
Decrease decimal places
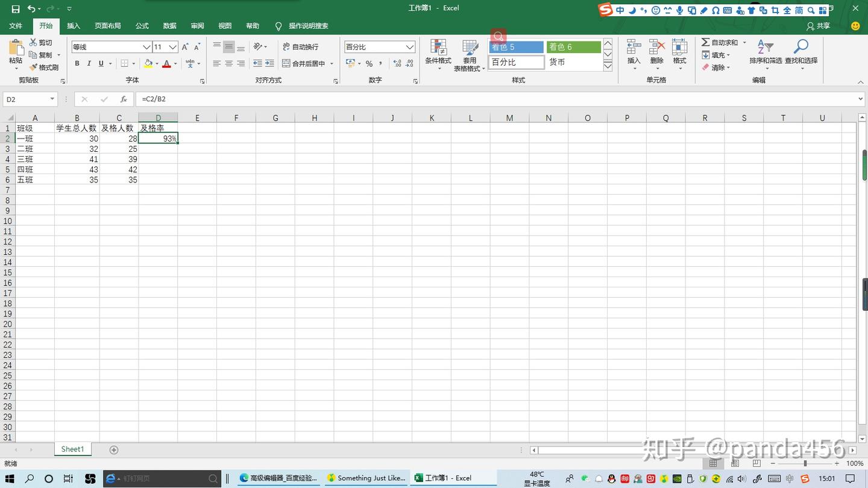tap(410, 63)
